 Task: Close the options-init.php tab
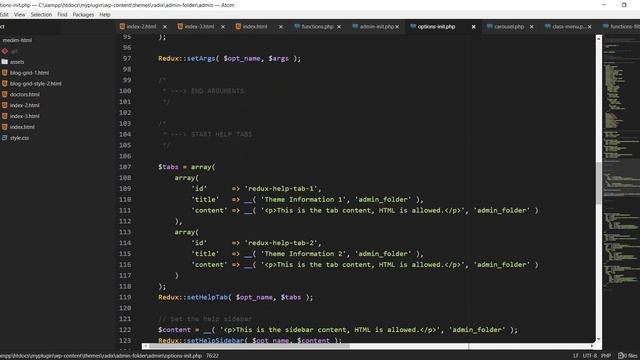(x=473, y=27)
